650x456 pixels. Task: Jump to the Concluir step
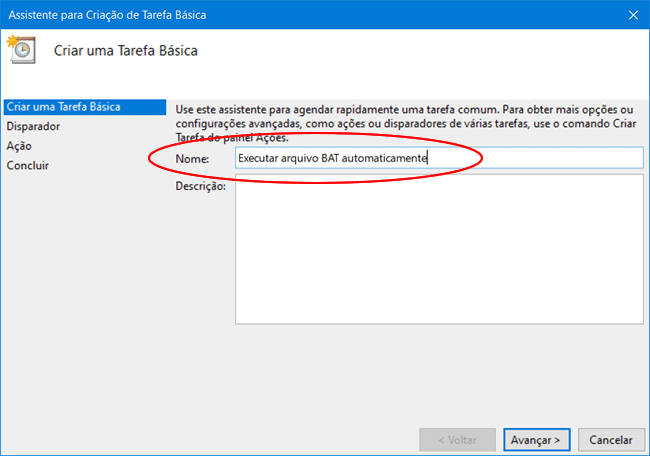pyautogui.click(x=28, y=165)
